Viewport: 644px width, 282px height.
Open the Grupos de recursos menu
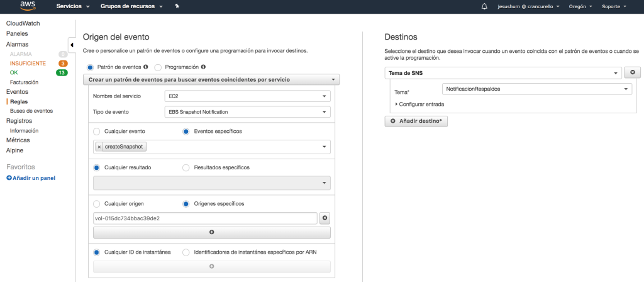131,6
